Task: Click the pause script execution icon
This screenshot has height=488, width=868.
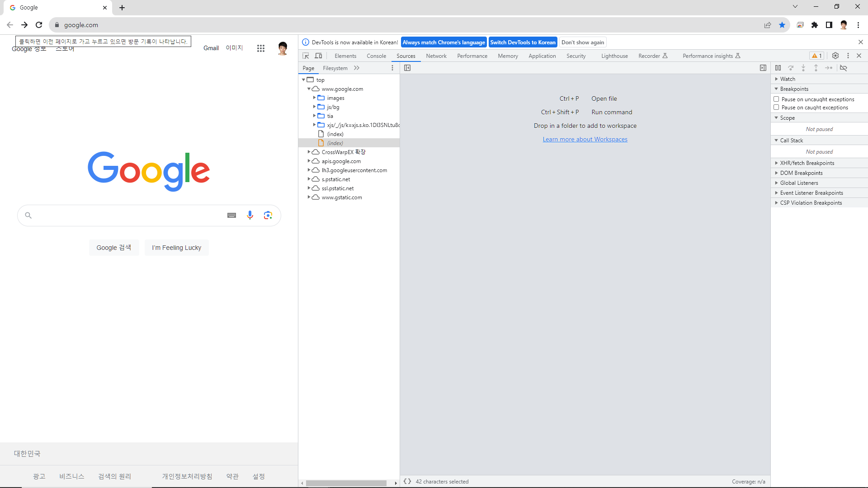Action: [x=778, y=68]
